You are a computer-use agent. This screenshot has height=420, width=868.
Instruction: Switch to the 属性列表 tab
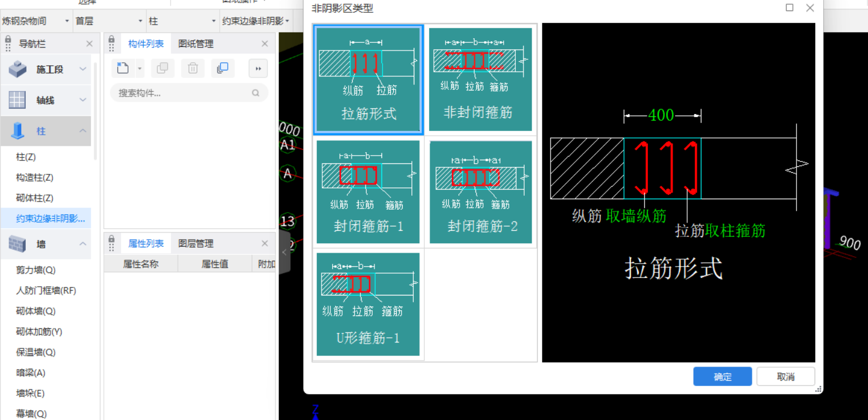146,243
